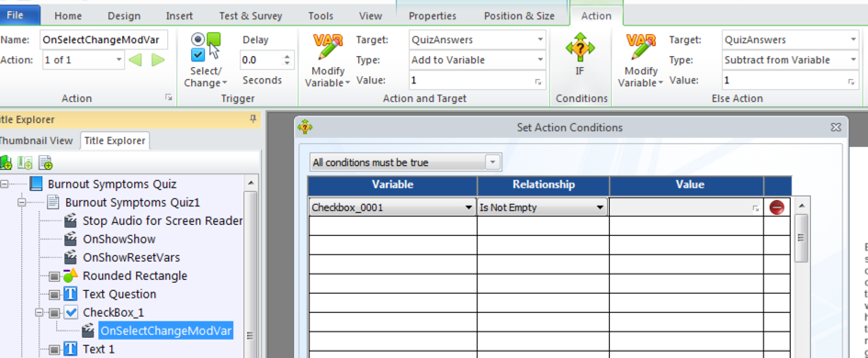The height and width of the screenshot is (358, 868).
Task: Select the Text Question object
Action: click(119, 294)
